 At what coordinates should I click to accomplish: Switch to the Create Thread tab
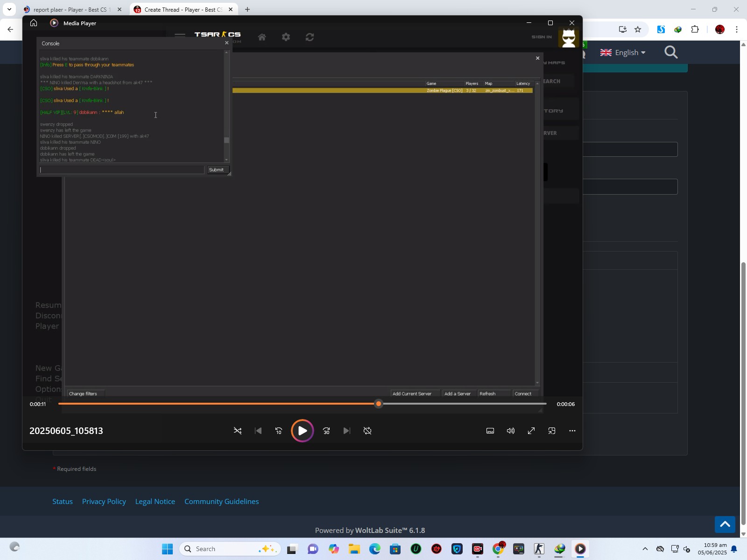click(x=182, y=9)
